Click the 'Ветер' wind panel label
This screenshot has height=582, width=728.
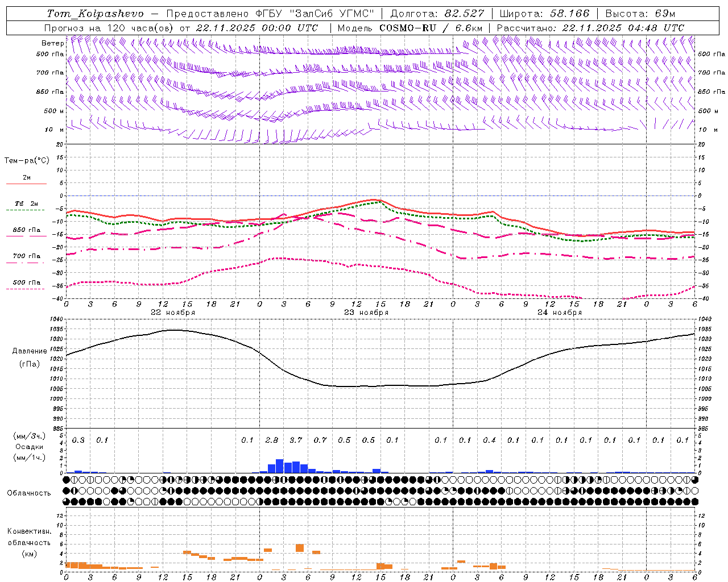pyautogui.click(x=52, y=43)
